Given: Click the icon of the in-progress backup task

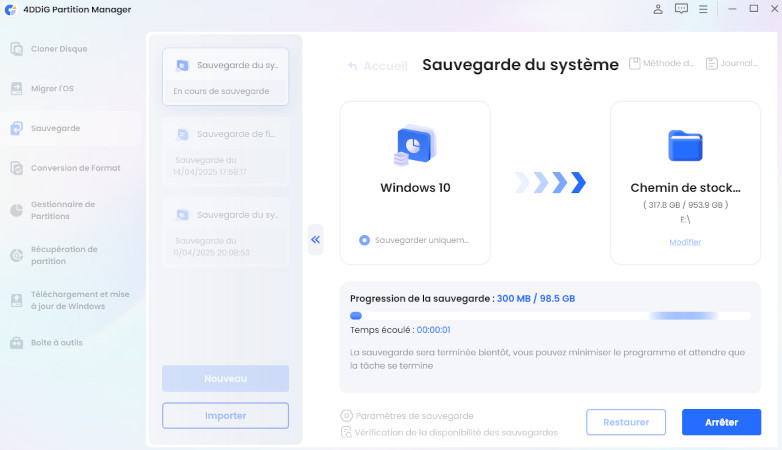Looking at the screenshot, I should click(183, 65).
